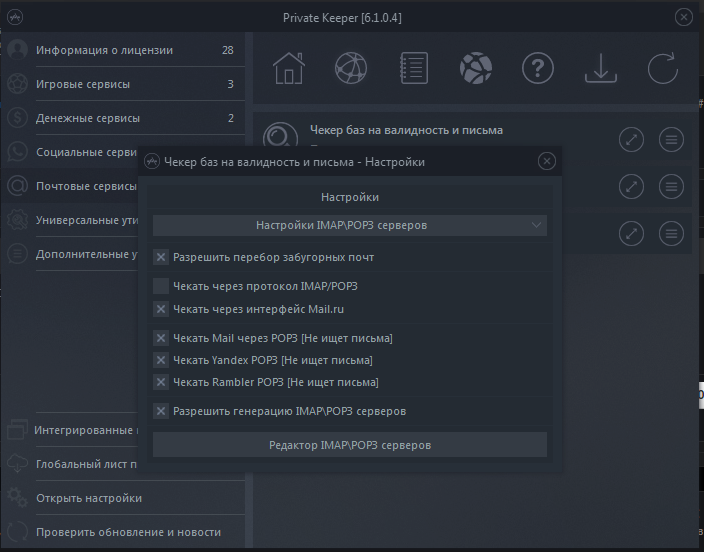The width and height of the screenshot is (704, 552).
Task: Select Игровые сервисы category
Action: point(120,84)
